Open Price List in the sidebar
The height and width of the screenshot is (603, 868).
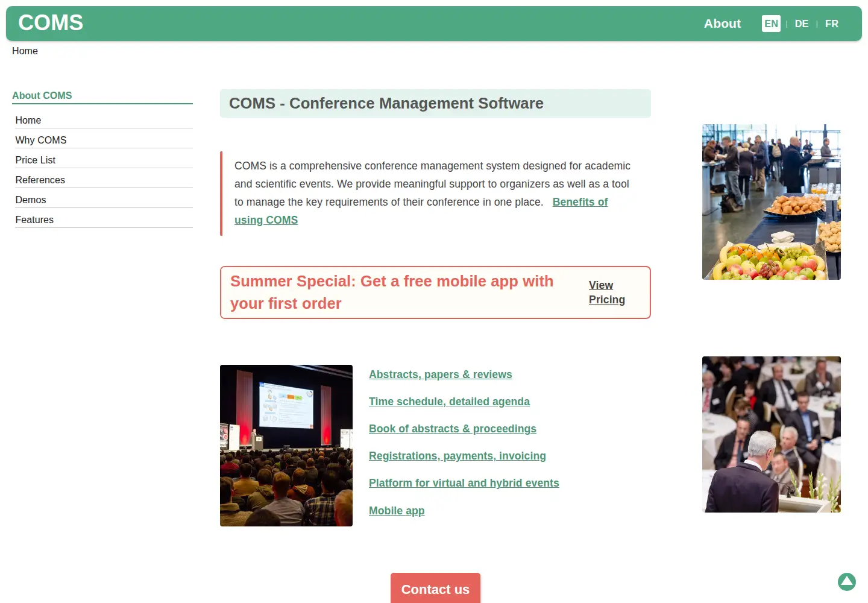[x=104, y=160]
